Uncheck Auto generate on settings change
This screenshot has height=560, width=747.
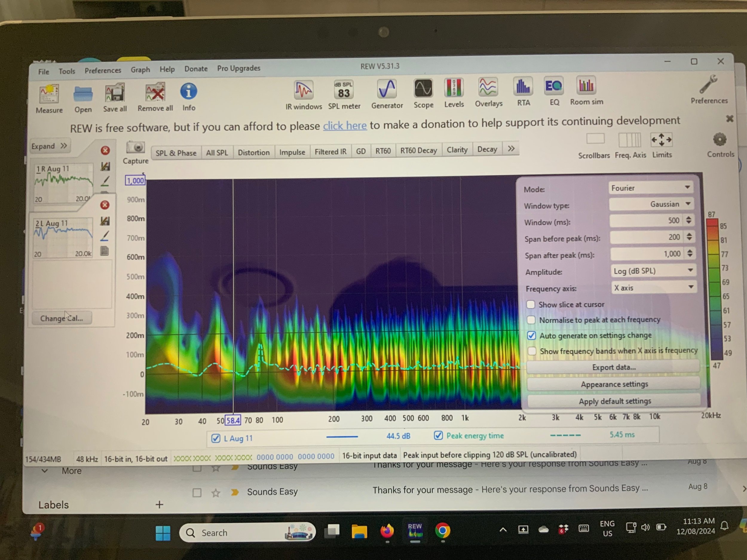point(532,335)
